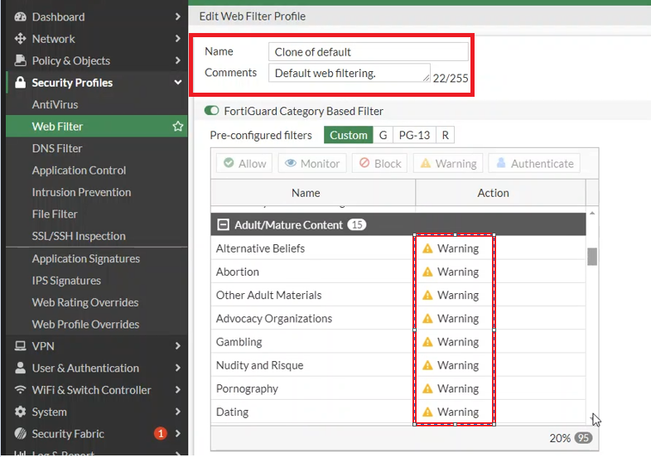Expand the Dashboard menu chevron
Screen dimensions: 651x457
(178, 17)
